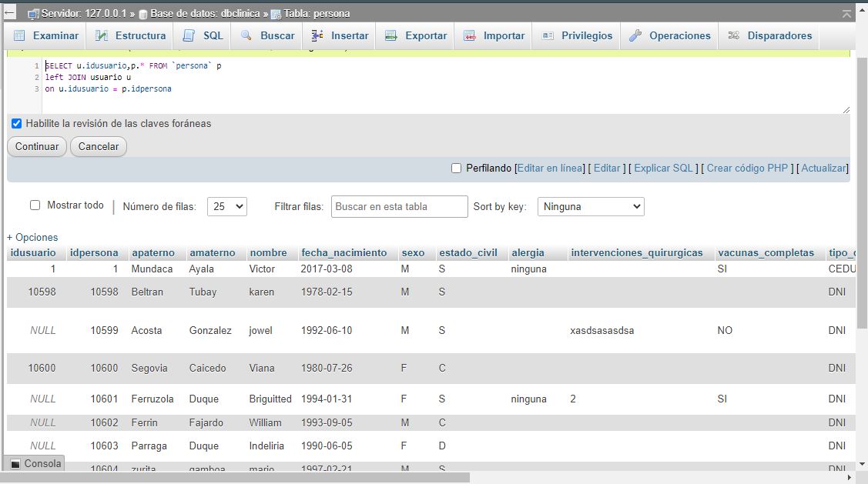This screenshot has width=868, height=484.
Task: Open the Sort by key dropdown
Action: 590,205
